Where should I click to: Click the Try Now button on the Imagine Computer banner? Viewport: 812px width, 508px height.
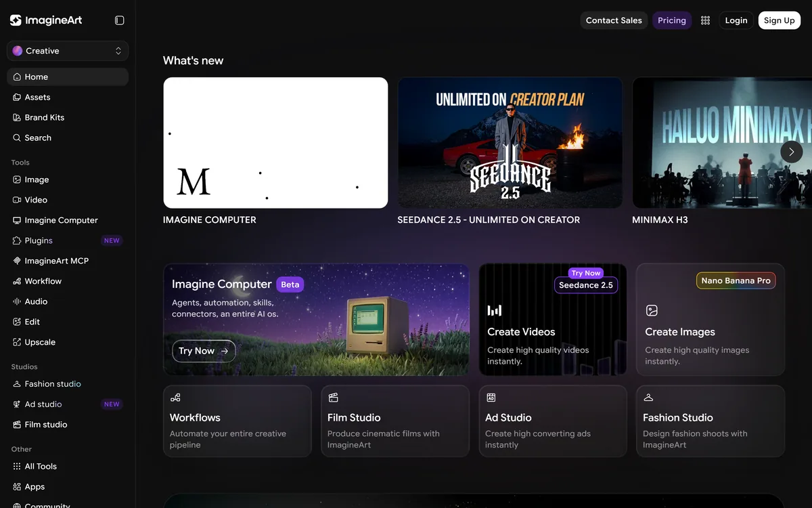(204, 351)
